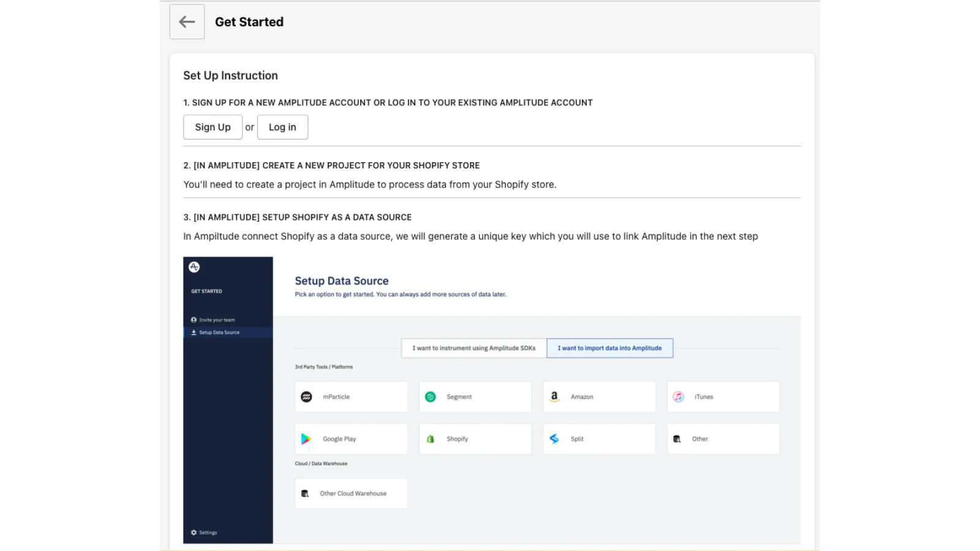980x551 pixels.
Task: Click step 2 create new project heading
Action: click(x=331, y=166)
